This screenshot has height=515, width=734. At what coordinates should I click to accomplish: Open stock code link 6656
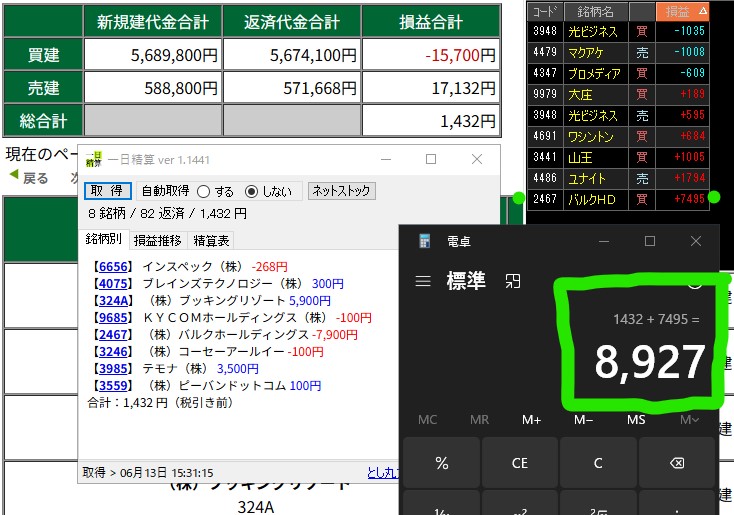[x=113, y=266]
